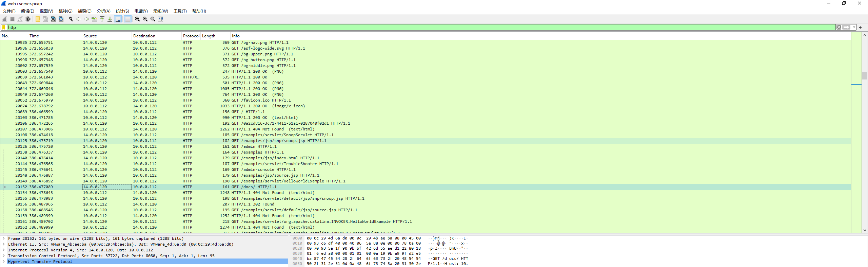Zoom in on packet text

(137, 19)
